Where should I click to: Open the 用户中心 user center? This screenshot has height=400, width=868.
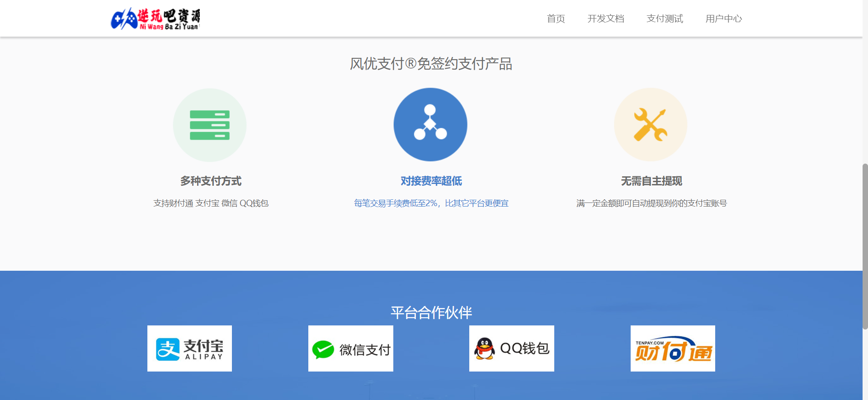[723, 19]
